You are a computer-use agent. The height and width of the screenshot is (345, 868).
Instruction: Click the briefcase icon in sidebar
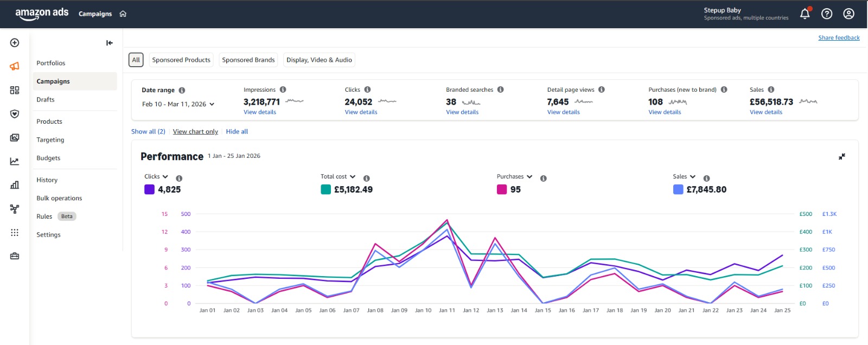[x=15, y=256]
